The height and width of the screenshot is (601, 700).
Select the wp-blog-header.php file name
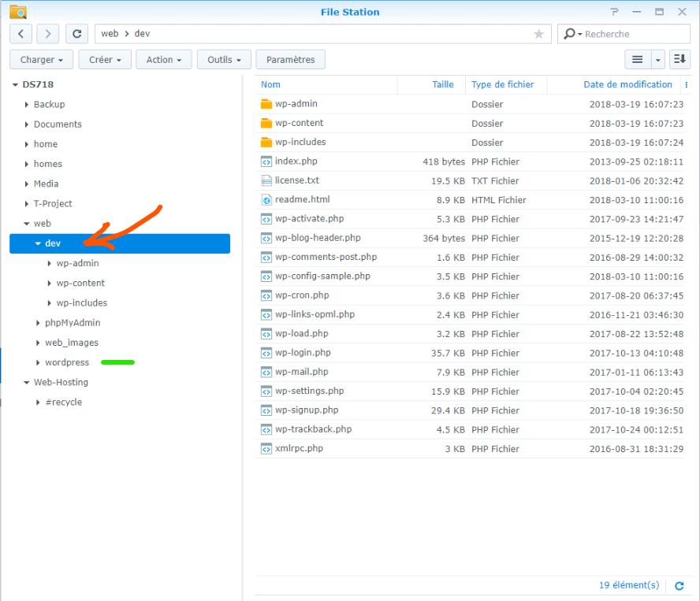(x=318, y=238)
